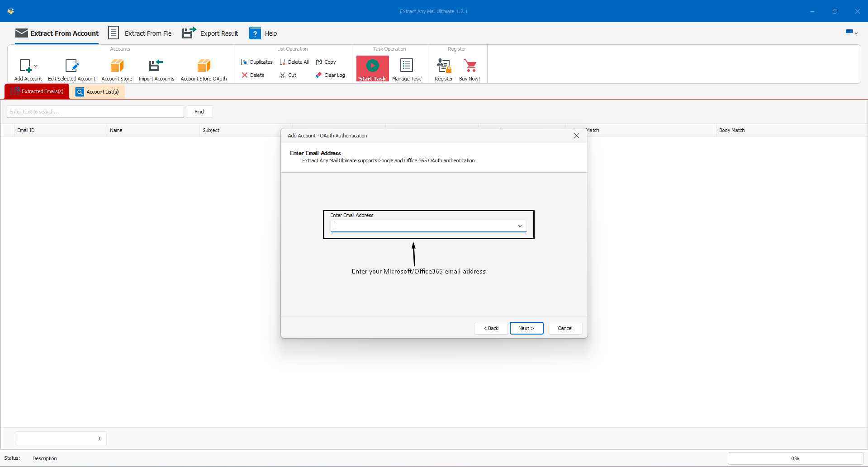
Task: Click Cancel in the OAuth dialog
Action: [565, 328]
